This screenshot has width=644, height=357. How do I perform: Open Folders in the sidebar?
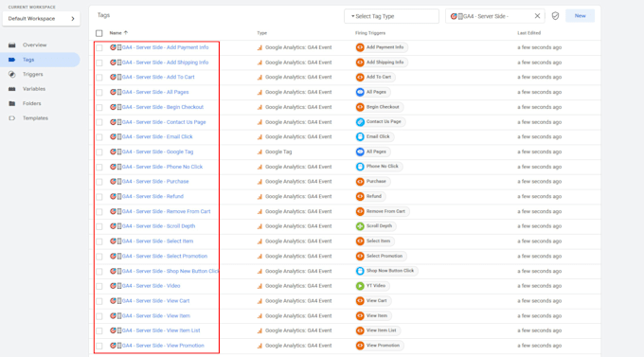31,103
